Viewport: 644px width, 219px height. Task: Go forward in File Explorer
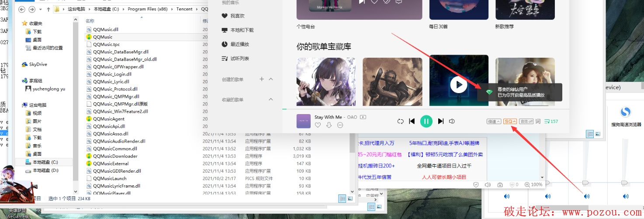click(x=32, y=9)
